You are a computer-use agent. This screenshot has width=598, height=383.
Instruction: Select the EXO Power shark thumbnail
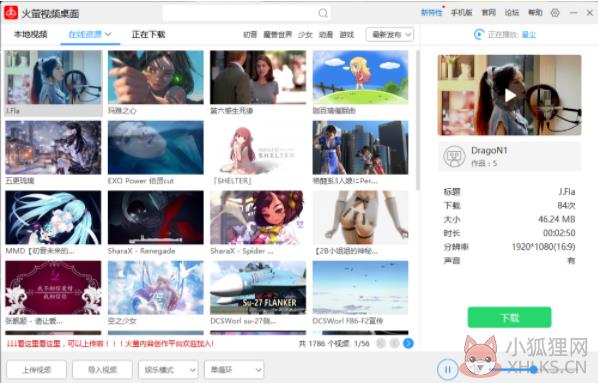[x=156, y=148]
